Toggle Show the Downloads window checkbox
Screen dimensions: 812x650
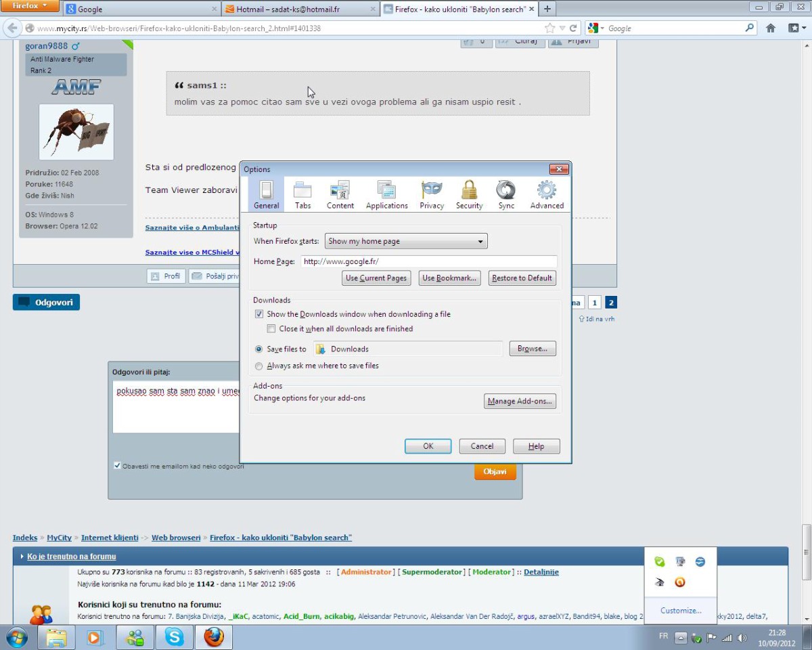click(x=259, y=314)
